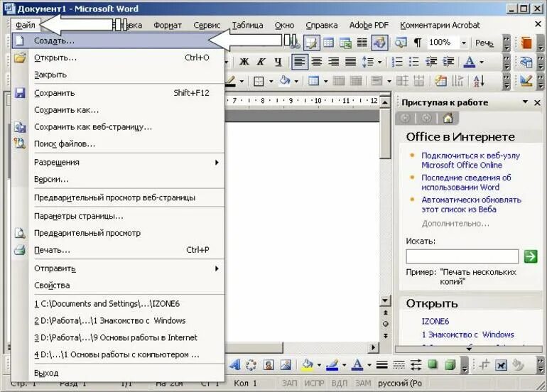This screenshot has width=547, height=392.
Task: Choose Открыть... in the File menu
Action: (118, 58)
